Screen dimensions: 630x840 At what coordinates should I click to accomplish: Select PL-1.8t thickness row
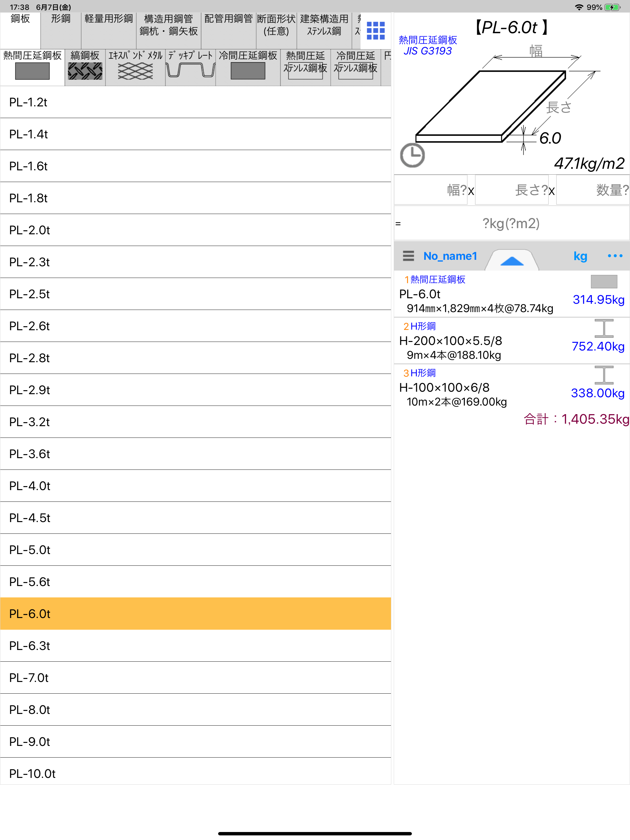tap(196, 198)
